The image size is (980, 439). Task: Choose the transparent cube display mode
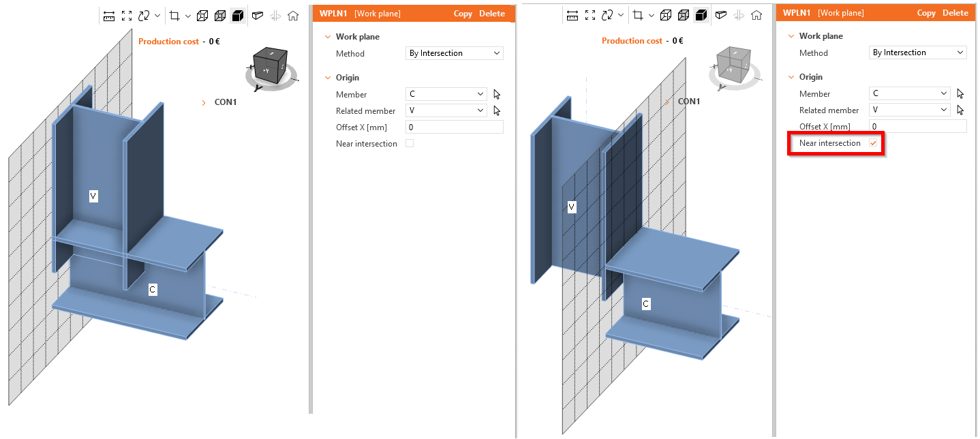(219, 15)
